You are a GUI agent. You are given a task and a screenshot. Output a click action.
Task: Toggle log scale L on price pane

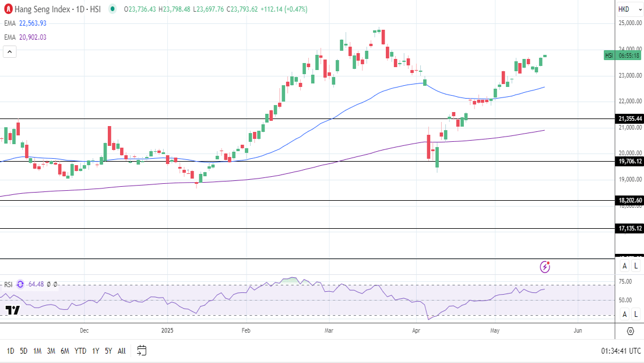click(636, 266)
